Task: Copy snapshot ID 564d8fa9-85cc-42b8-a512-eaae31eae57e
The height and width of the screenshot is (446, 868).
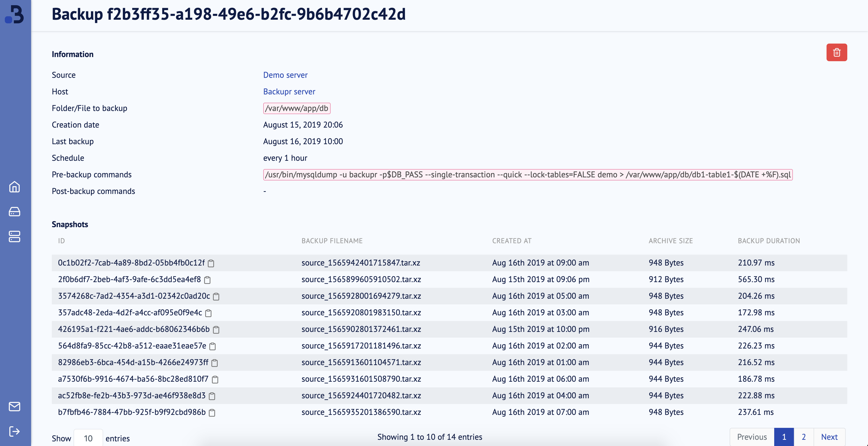Action: click(212, 346)
